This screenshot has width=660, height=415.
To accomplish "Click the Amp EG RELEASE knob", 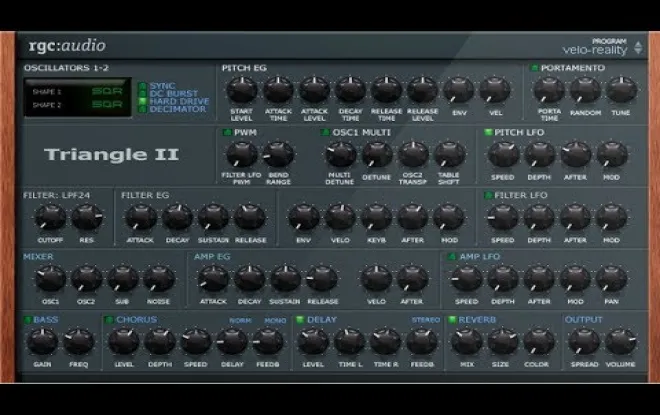I will (x=322, y=279).
